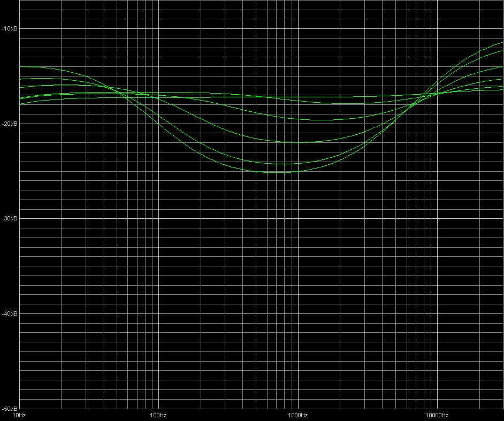
Task: Click the -20dB axis label
Action: click(10, 124)
